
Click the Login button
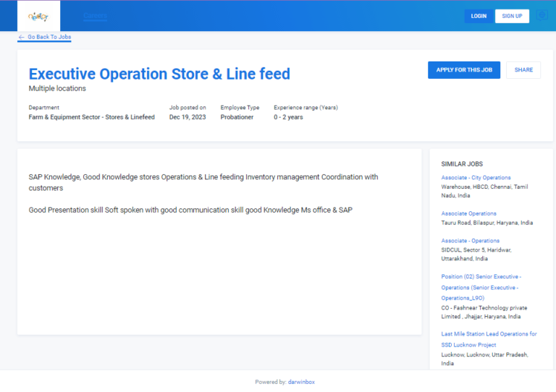479,16
